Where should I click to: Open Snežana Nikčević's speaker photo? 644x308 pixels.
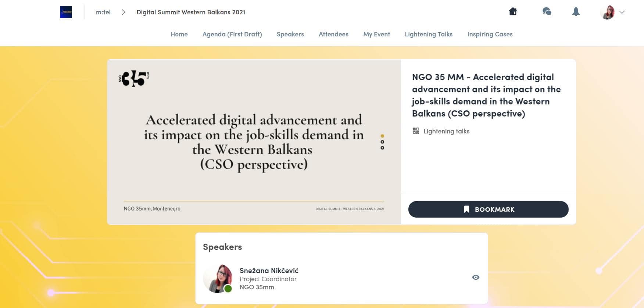(x=218, y=278)
